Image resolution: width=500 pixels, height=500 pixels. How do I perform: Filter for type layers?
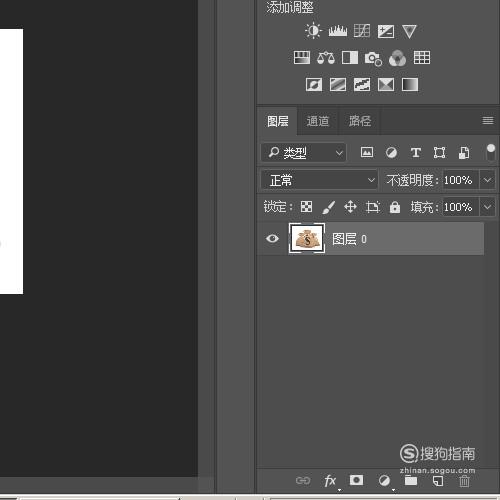(416, 153)
